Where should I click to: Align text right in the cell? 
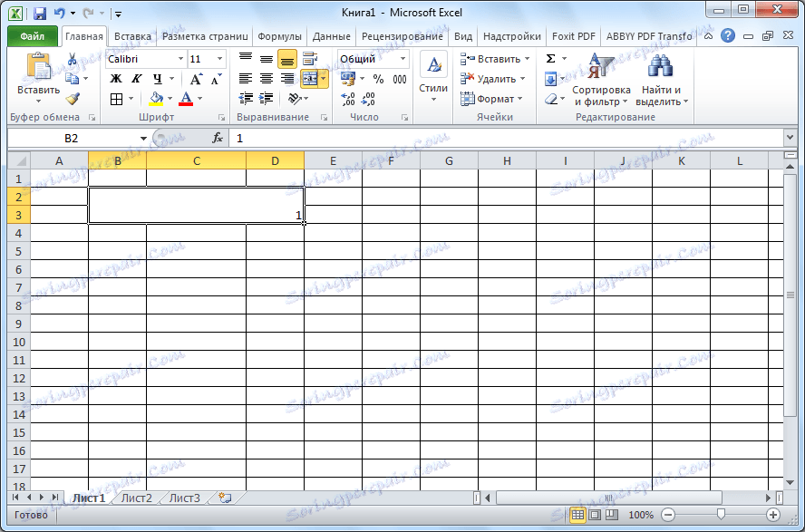click(x=287, y=79)
